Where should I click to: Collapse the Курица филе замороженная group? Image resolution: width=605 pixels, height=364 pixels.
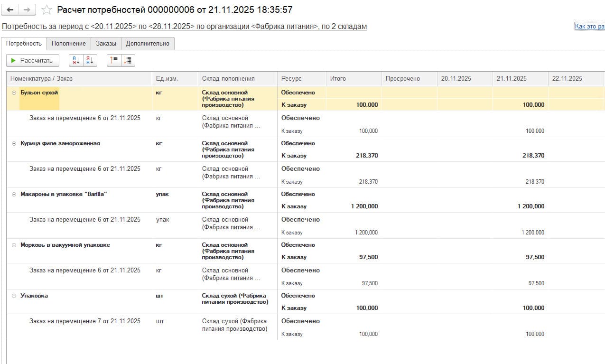pos(14,143)
